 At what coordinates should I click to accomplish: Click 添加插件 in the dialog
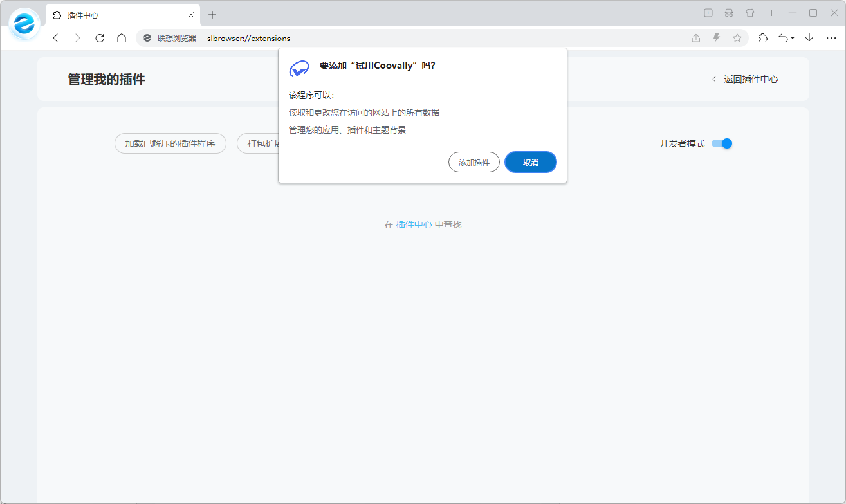tap(474, 163)
